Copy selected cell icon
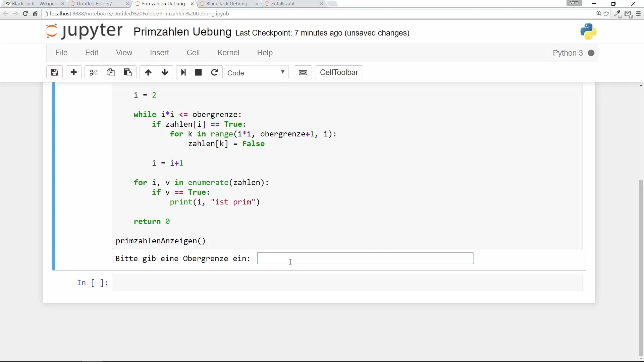The height and width of the screenshot is (362, 644). 110,72
